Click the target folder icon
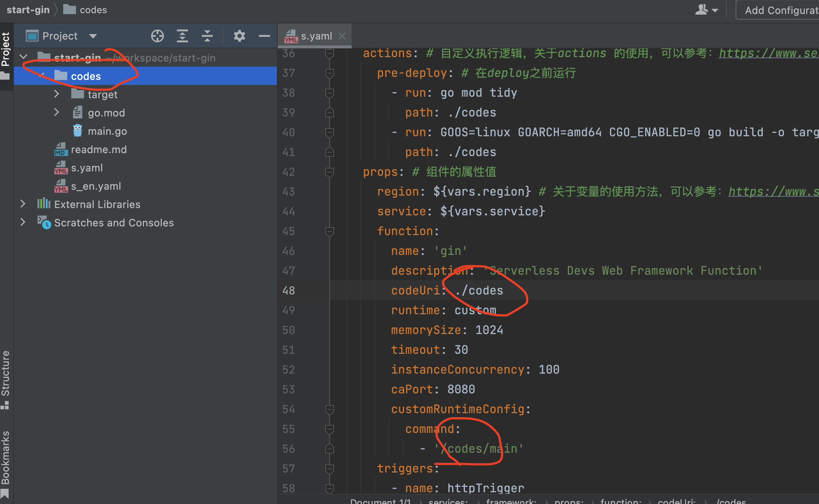 [x=77, y=94]
